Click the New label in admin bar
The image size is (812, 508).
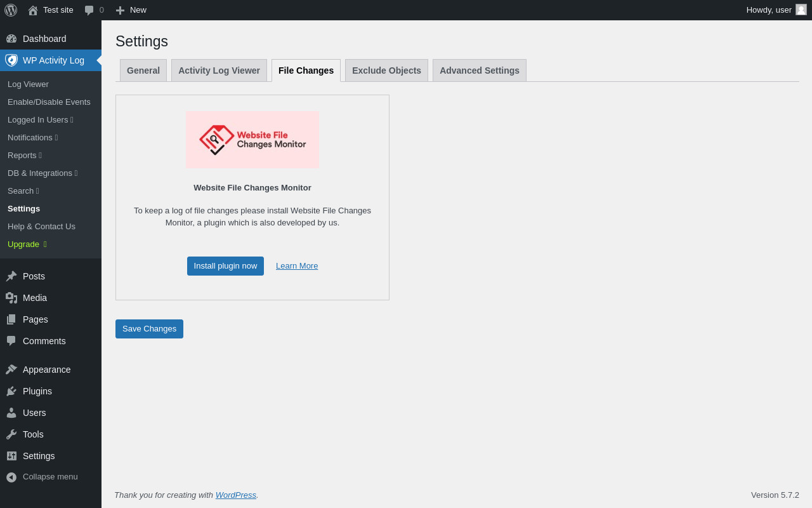click(x=138, y=10)
